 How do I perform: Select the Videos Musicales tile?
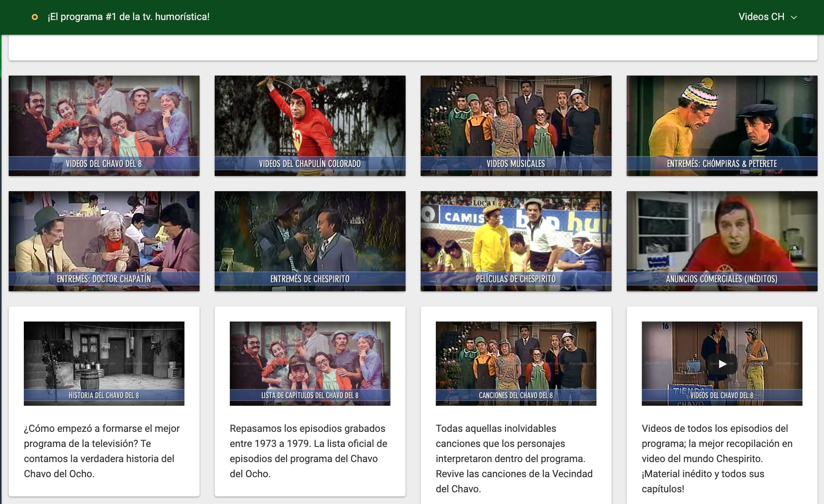[516, 125]
